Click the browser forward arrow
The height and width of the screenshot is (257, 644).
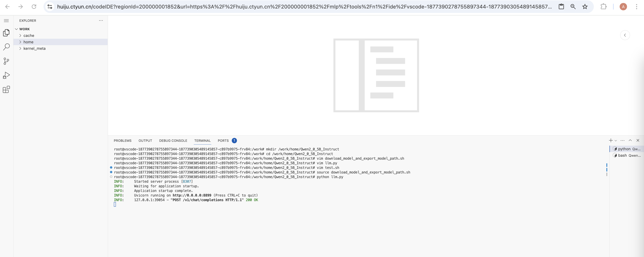click(x=21, y=7)
